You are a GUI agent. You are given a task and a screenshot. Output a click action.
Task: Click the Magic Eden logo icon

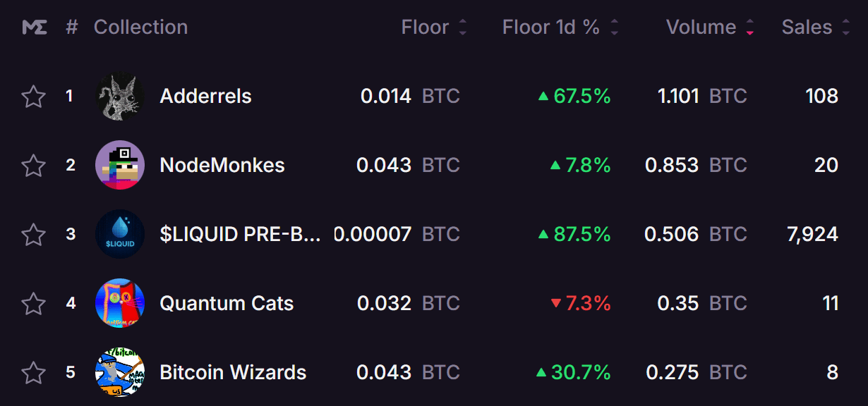point(35,27)
